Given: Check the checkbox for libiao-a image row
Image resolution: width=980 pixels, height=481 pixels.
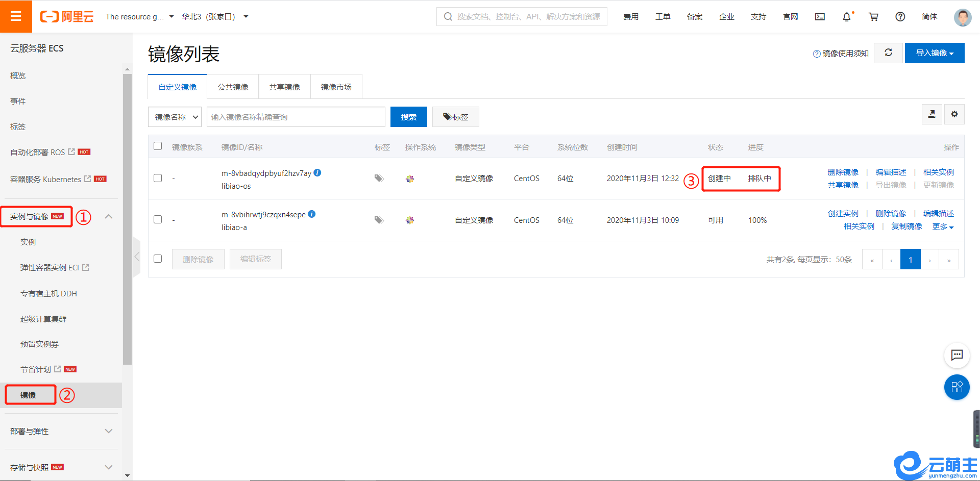Looking at the screenshot, I should click(x=158, y=219).
